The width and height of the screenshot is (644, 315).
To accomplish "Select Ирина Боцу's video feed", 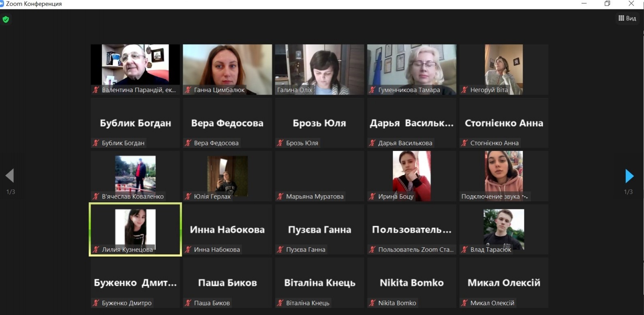I will point(412,176).
